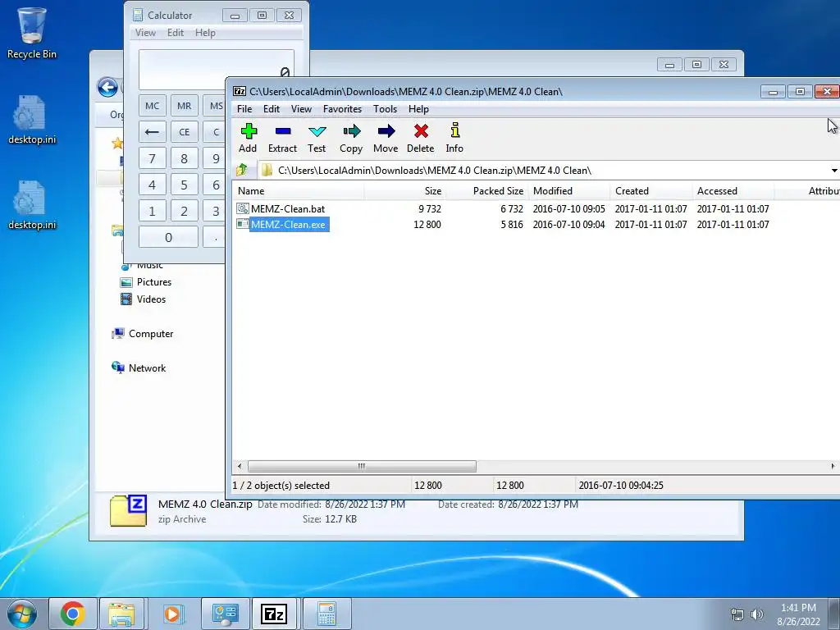The image size is (840, 630).
Task: Switch to the Calculator taskbar button
Action: [326, 614]
